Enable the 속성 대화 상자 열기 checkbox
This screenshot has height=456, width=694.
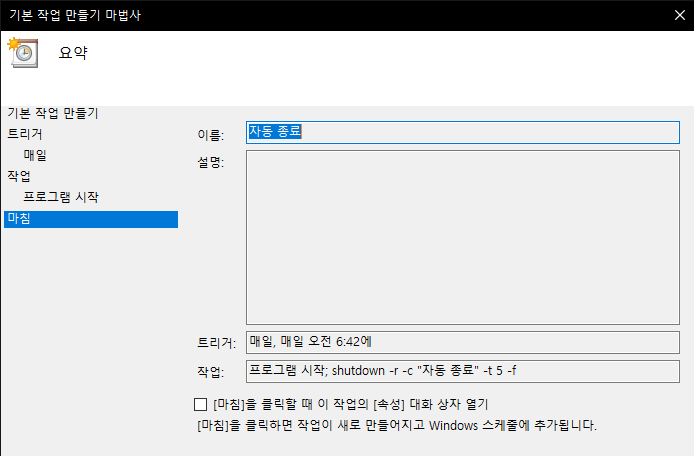click(200, 404)
